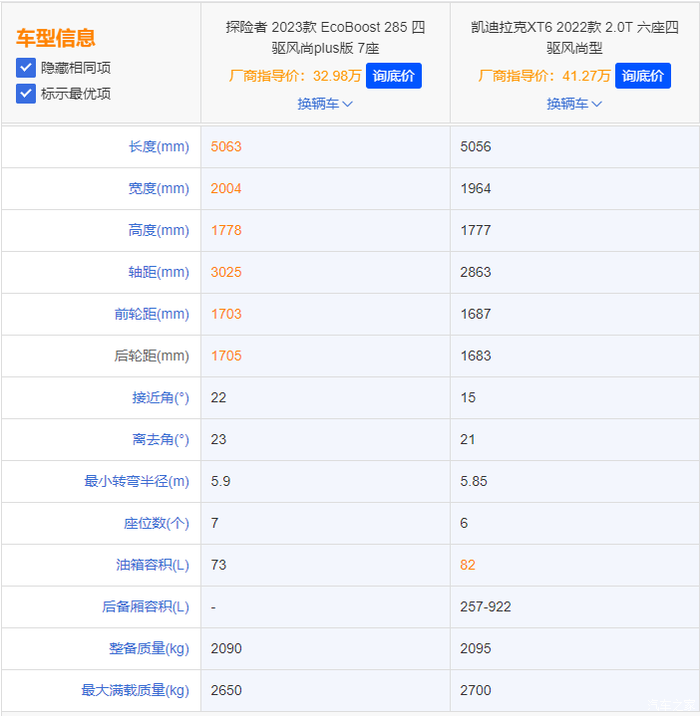Click the 最小转弯半径(m) row label
Image resolution: width=700 pixels, height=716 pixels.
tap(136, 481)
